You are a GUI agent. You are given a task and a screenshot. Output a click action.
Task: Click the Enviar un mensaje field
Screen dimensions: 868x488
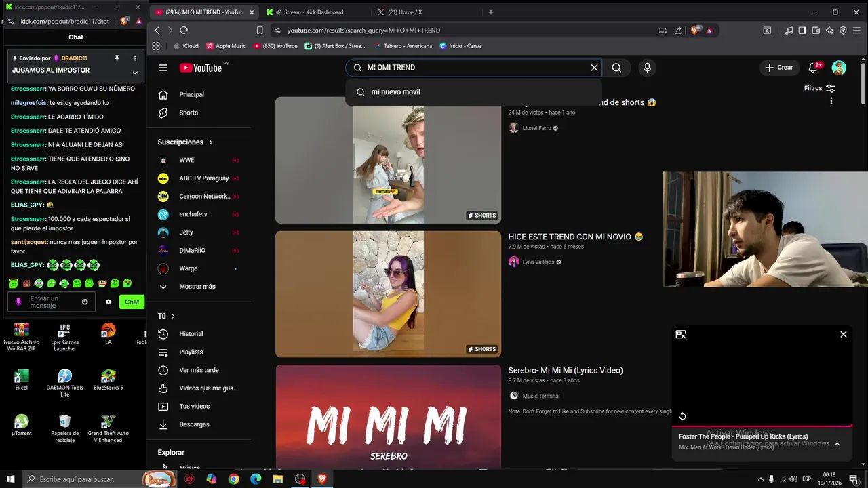[53, 302]
